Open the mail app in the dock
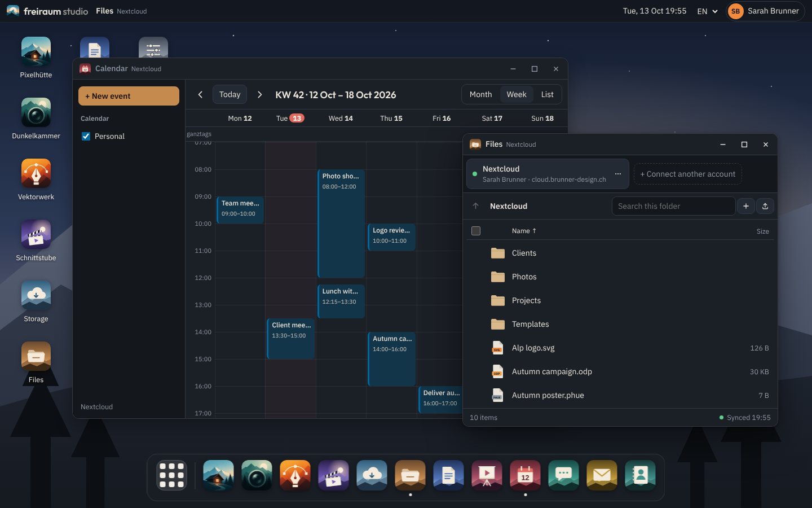 (x=602, y=475)
